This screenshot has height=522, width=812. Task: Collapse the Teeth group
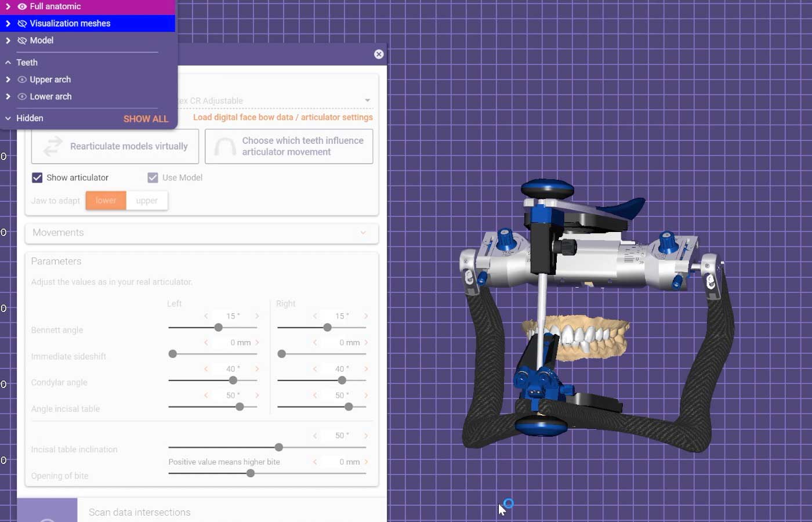(8, 63)
